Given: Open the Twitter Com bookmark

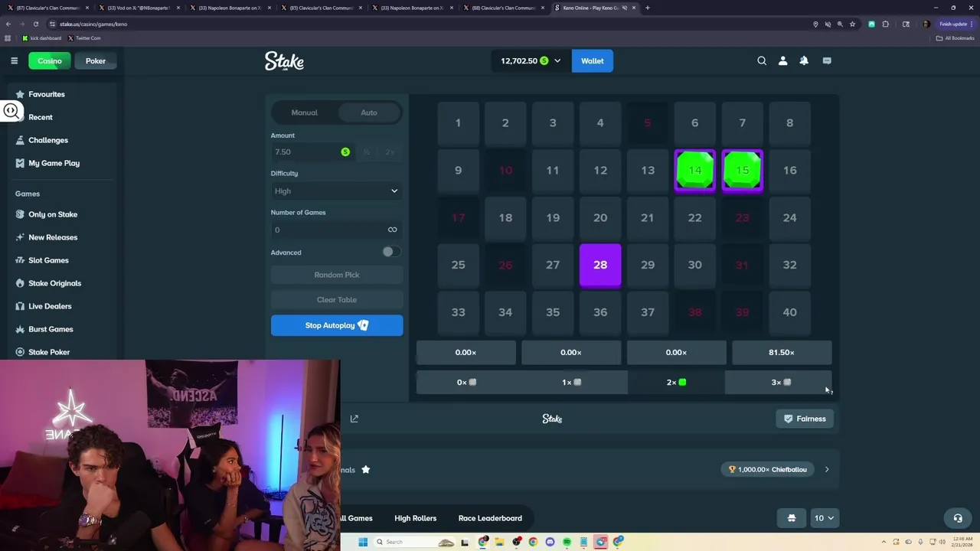Looking at the screenshot, I should click(x=84, y=37).
